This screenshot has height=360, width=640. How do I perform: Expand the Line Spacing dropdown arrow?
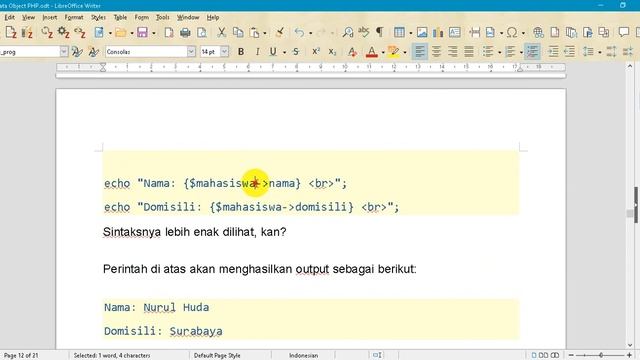600,52
